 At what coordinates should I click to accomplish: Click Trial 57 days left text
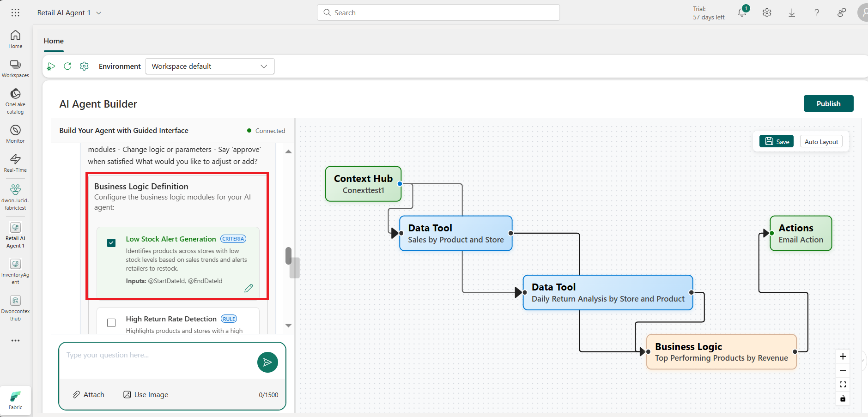pos(709,13)
